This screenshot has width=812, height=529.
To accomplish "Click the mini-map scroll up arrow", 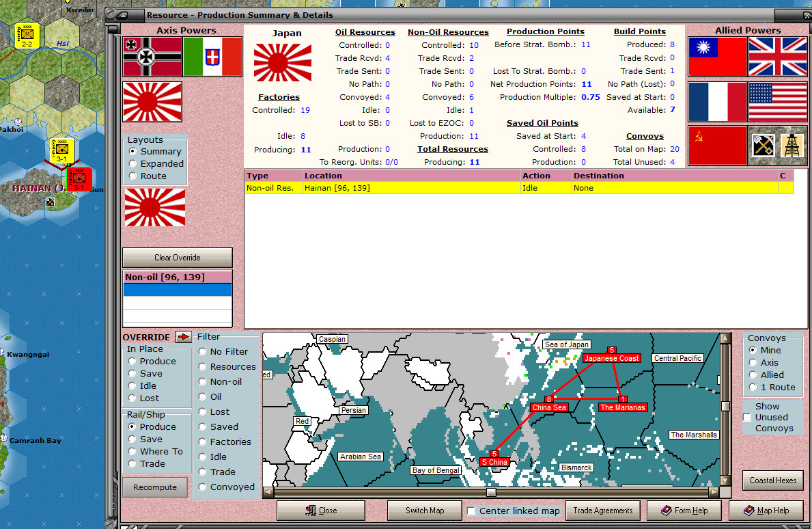I will point(725,338).
